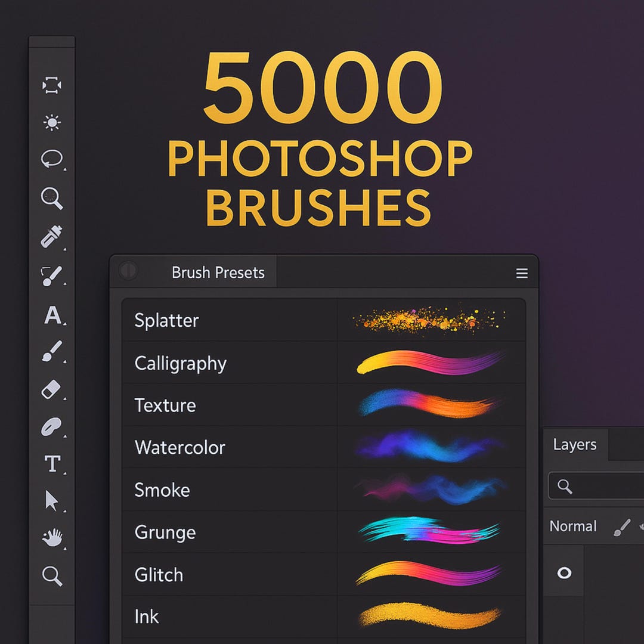
Task: Click the brightness adjustment icon
Action: 52,122
